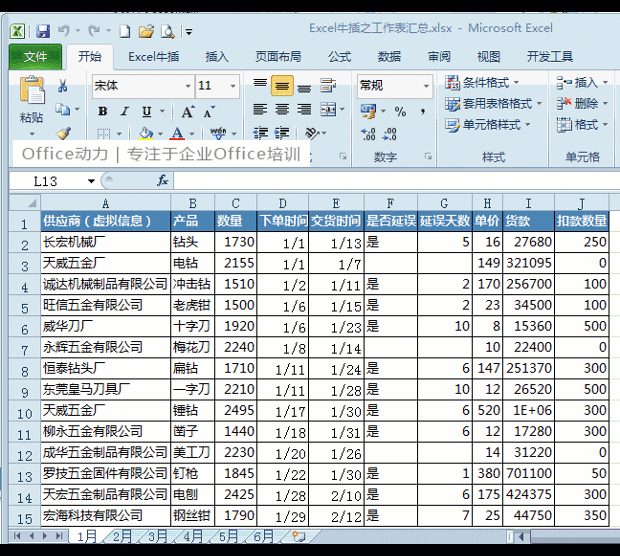The width and height of the screenshot is (620, 556).
Task: Expand the font size dropdown showing 11
Action: click(218, 86)
